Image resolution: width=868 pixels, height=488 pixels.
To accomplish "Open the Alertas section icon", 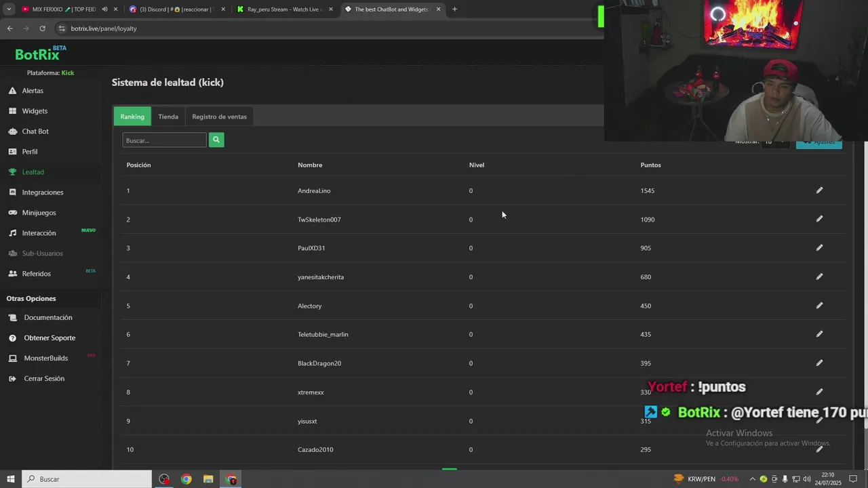I will tap(12, 91).
